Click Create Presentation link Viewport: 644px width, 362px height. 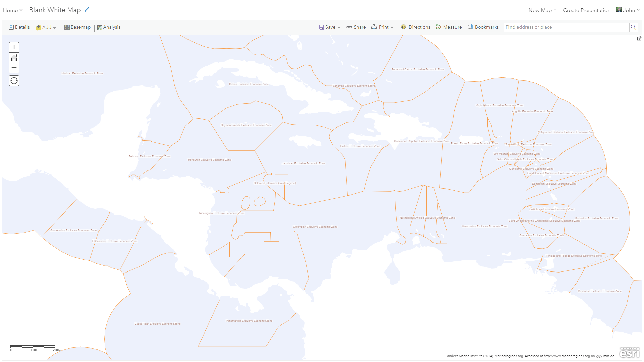pos(587,10)
